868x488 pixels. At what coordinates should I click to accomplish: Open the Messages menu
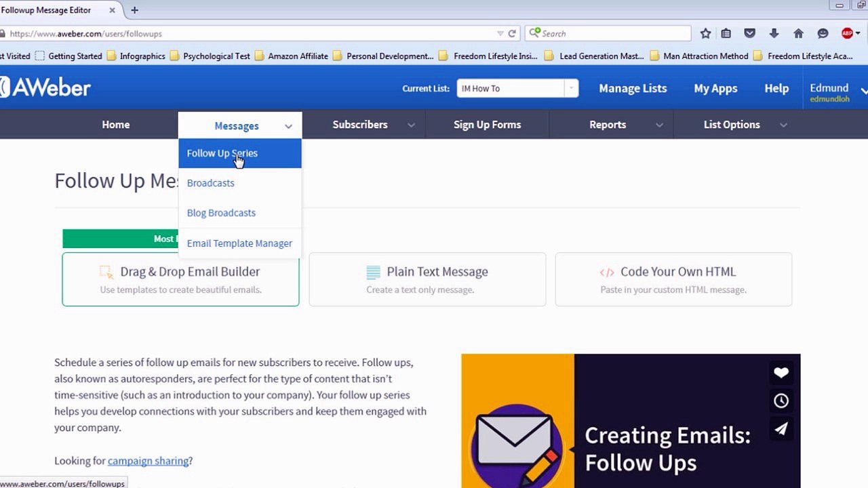[240, 125]
